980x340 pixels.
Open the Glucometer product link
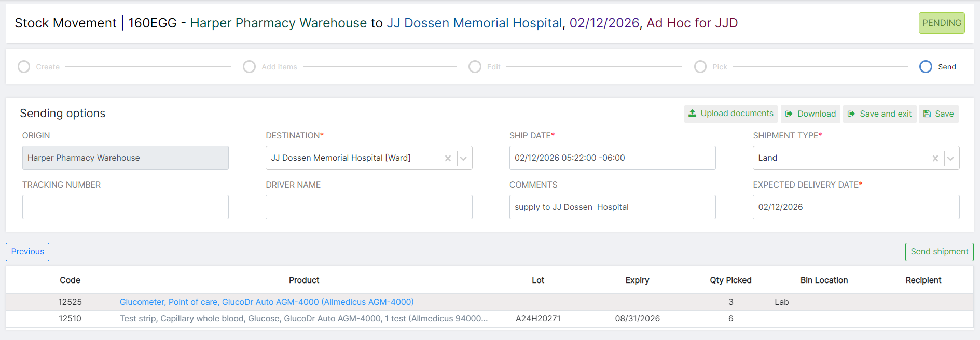[267, 302]
